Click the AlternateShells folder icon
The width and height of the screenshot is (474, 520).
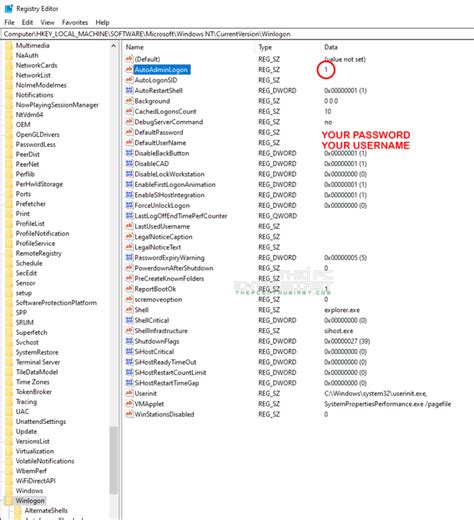(x=18, y=510)
